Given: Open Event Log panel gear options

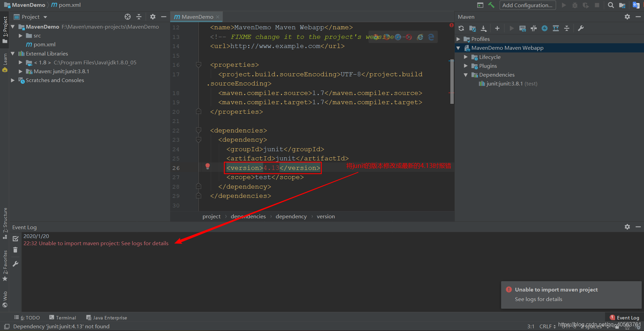Looking at the screenshot, I should pyautogui.click(x=627, y=227).
